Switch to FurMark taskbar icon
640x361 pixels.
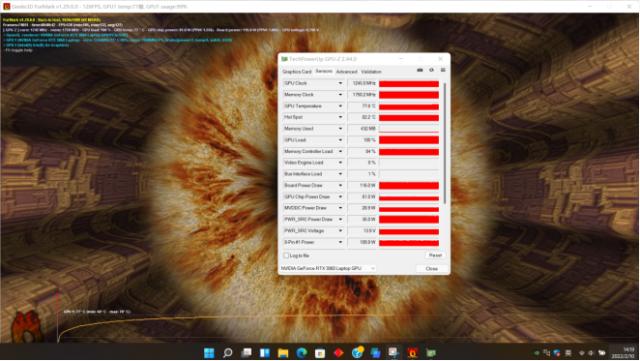click(413, 352)
